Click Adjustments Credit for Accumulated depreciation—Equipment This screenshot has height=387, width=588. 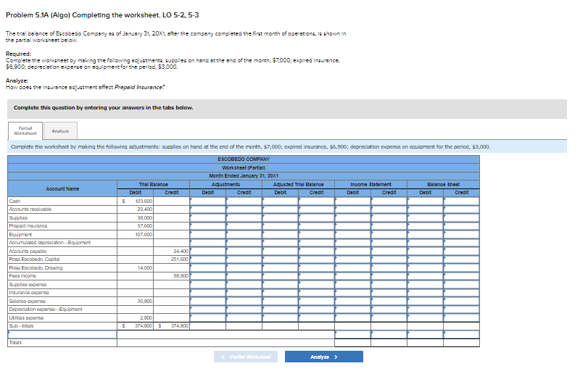244,243
